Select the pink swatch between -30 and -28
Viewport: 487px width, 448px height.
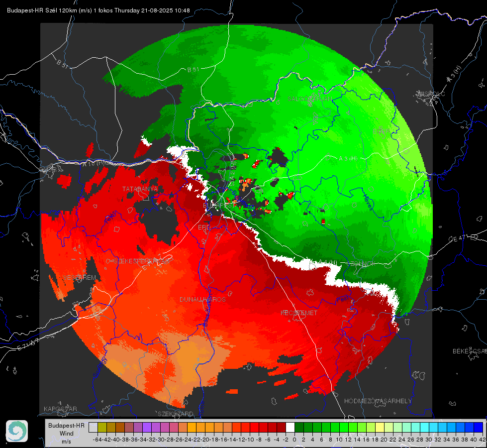[165, 427]
